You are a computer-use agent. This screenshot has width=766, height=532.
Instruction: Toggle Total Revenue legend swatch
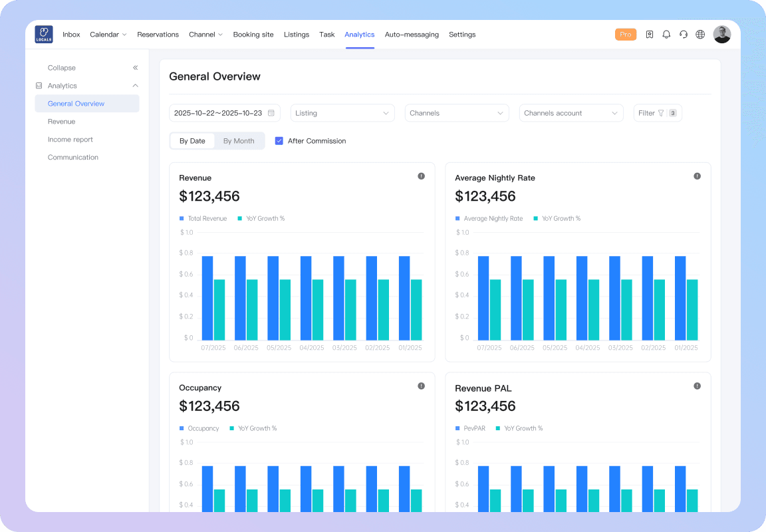point(182,218)
